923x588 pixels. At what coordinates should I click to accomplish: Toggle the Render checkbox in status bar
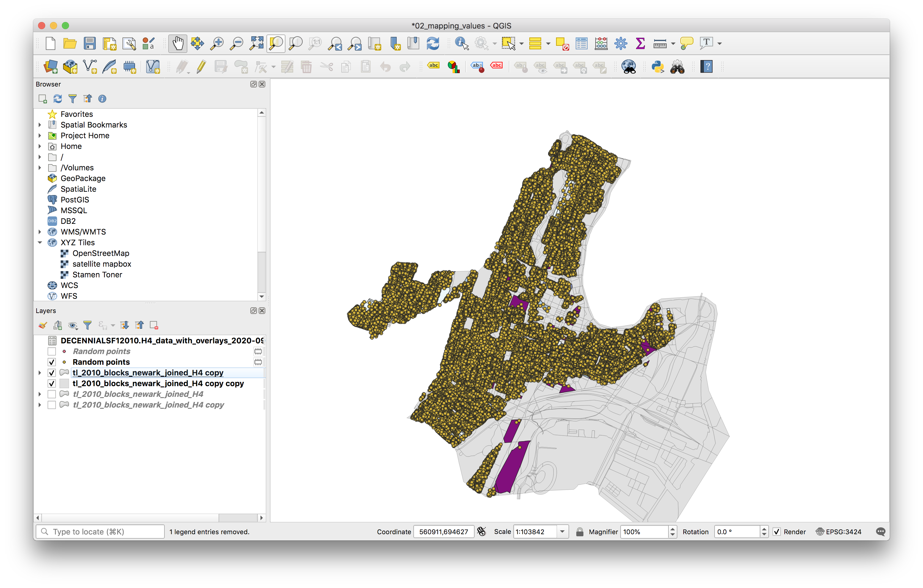[777, 532]
